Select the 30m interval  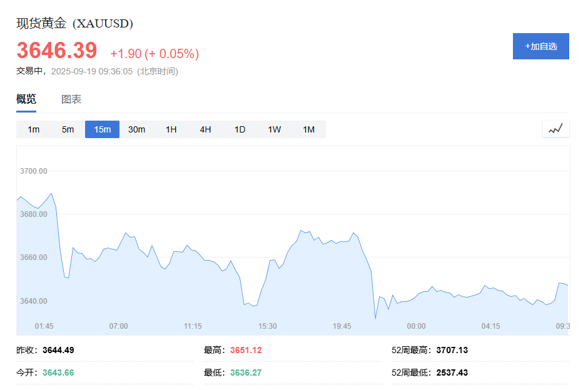136,129
